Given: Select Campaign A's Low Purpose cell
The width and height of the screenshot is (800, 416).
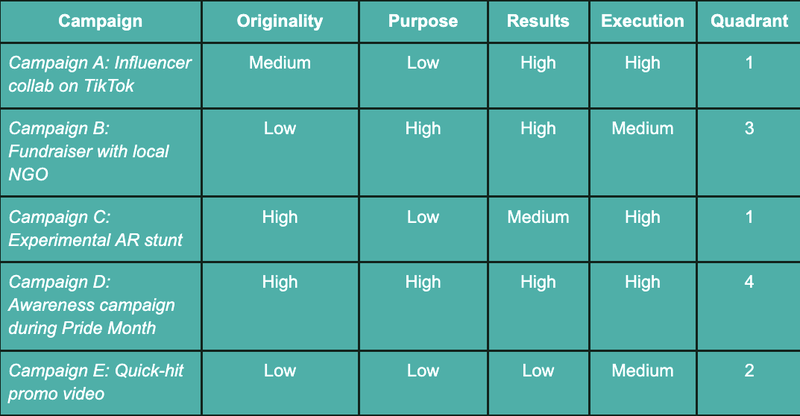Looking at the screenshot, I should coord(423,63).
